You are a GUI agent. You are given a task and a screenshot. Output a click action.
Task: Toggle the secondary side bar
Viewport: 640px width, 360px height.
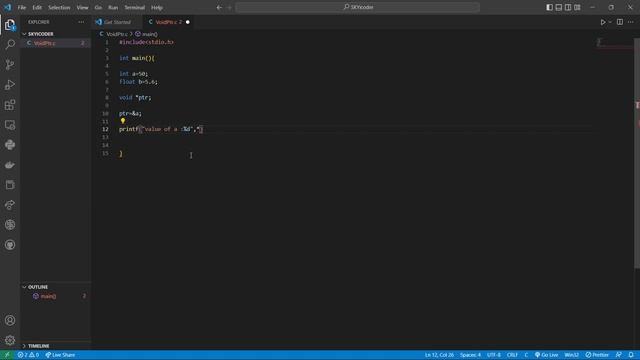click(568, 7)
